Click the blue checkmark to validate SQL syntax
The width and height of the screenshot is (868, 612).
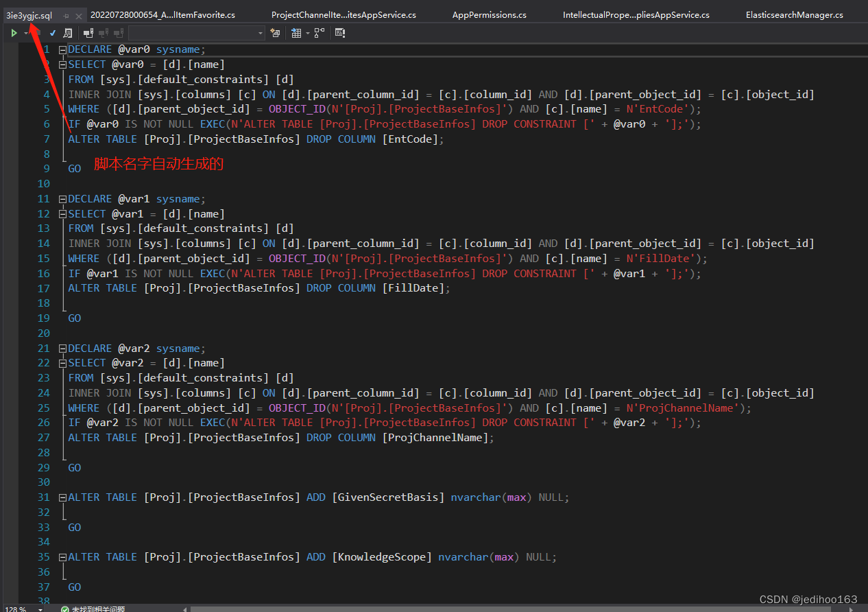[52, 32]
